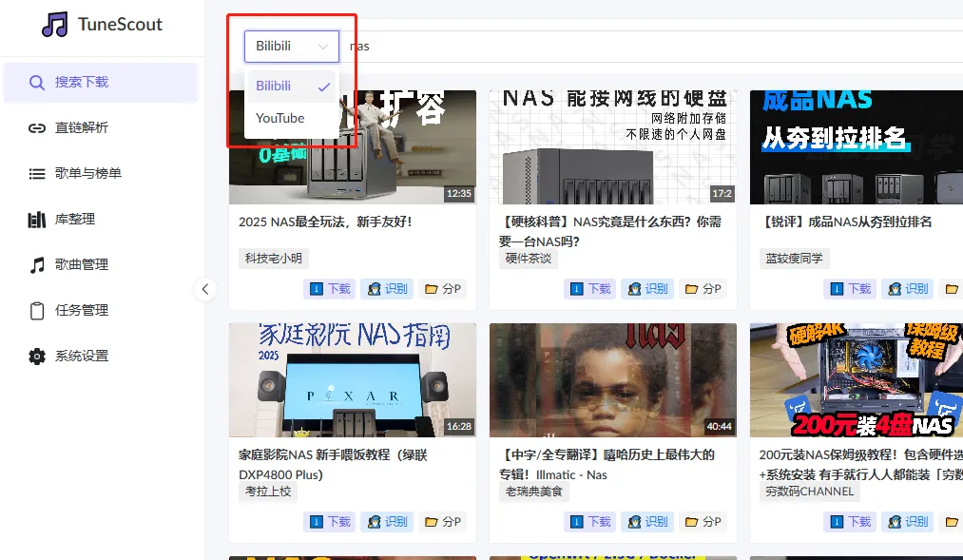This screenshot has width=963, height=560.
Task: Open the 家庭影院NAS video thumbnail
Action: (x=353, y=380)
